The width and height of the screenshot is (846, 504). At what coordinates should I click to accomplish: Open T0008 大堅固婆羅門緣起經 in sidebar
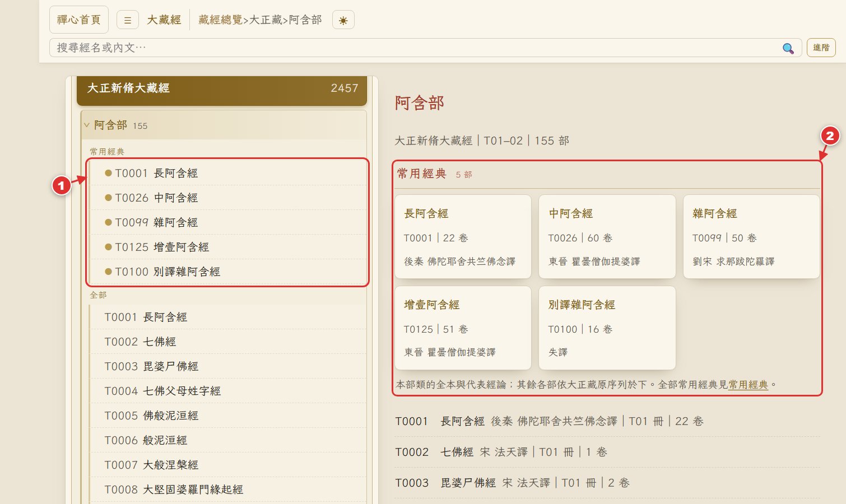227,489
